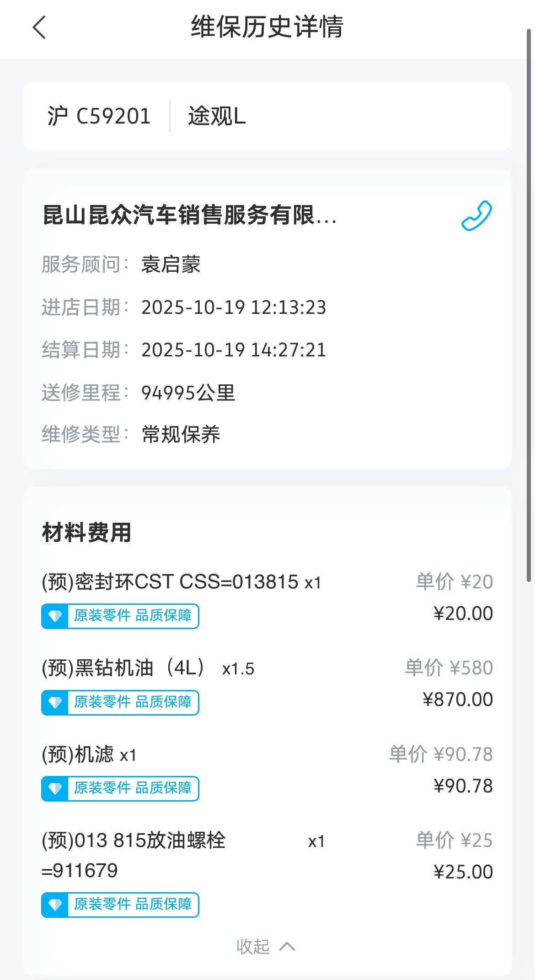Tap the license plate 沪 C59201
This screenshot has height=980, width=535.
click(99, 116)
